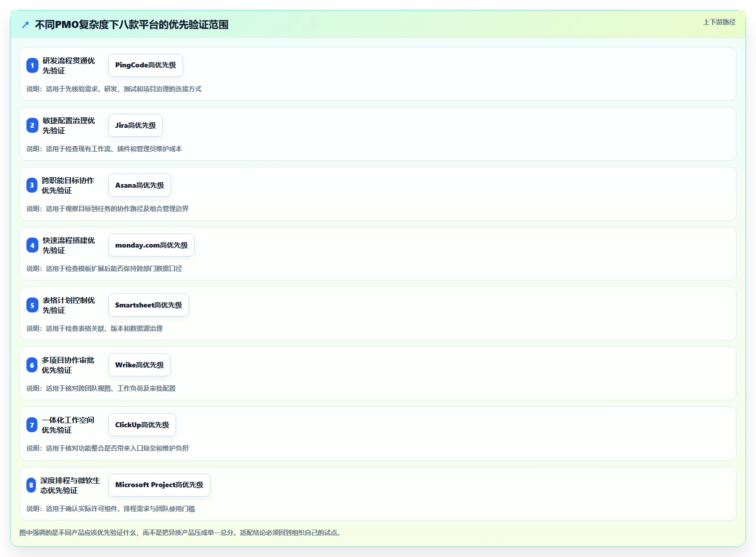The image size is (756, 557).
Task: Click the Wrike高优先级 chip
Action: click(x=140, y=365)
